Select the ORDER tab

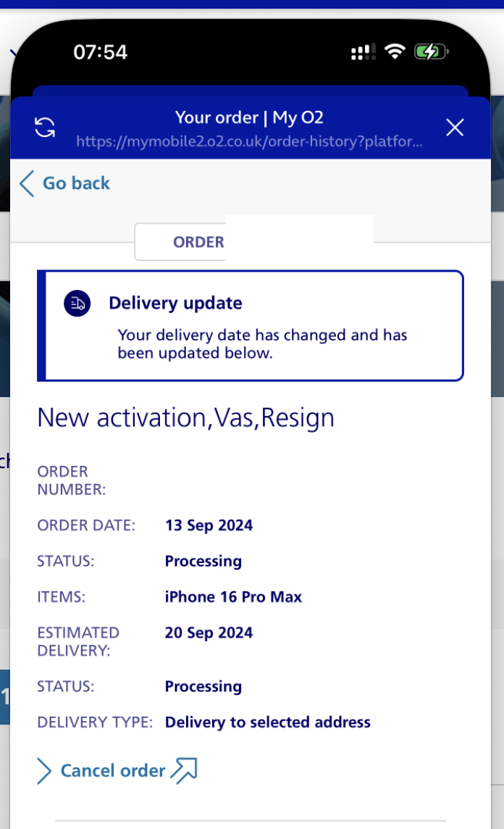(198, 242)
